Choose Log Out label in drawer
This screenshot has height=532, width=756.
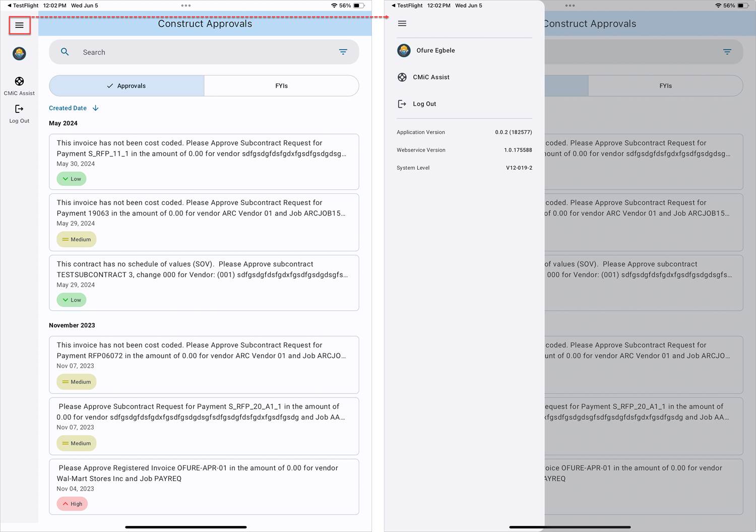pos(424,104)
